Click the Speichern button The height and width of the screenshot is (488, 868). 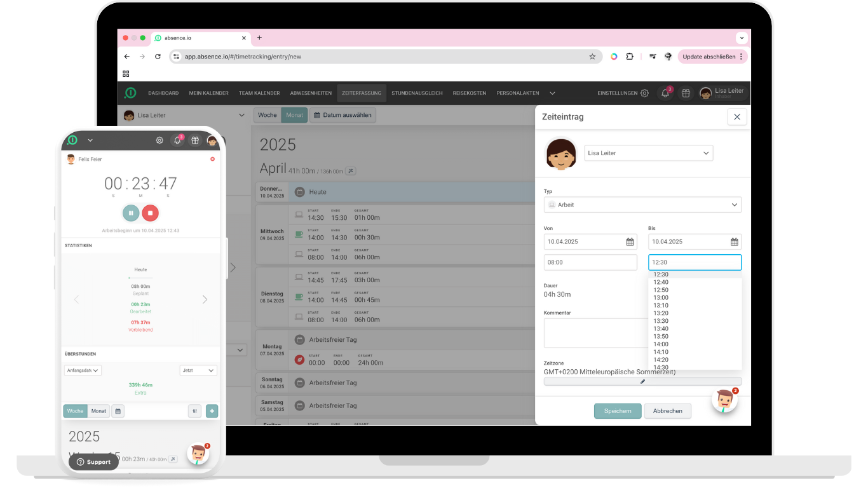click(618, 411)
